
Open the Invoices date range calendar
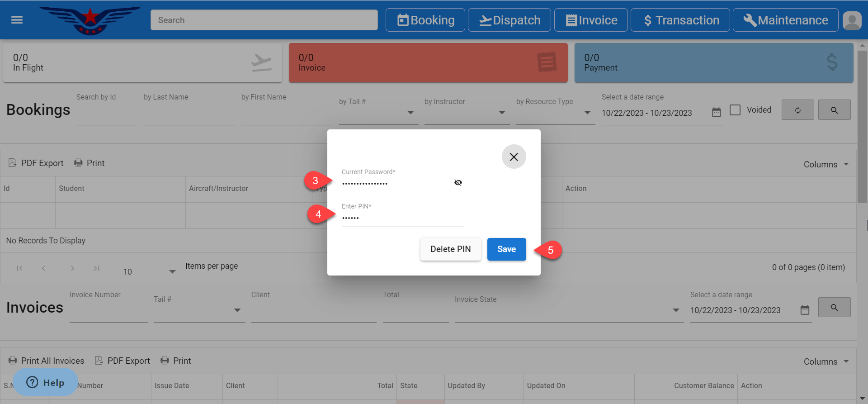(805, 310)
